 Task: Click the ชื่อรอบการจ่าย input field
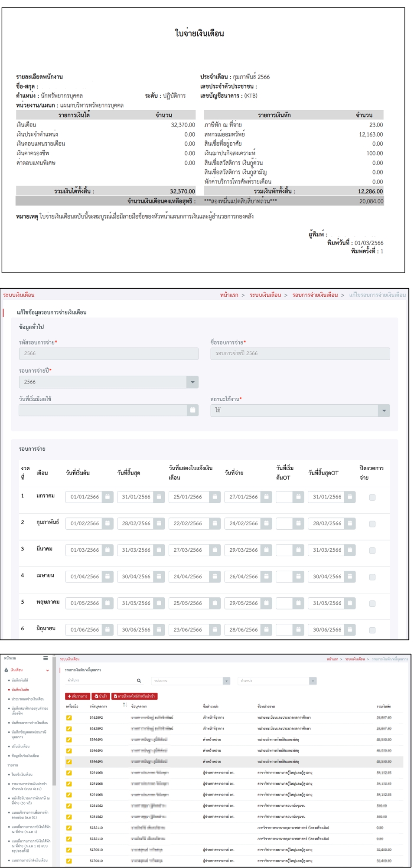point(300,354)
